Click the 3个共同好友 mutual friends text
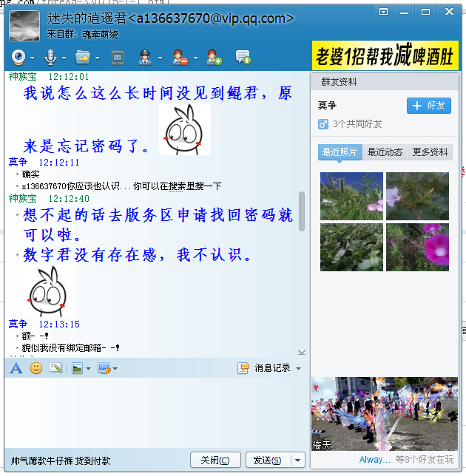466x476 pixels. point(357,124)
